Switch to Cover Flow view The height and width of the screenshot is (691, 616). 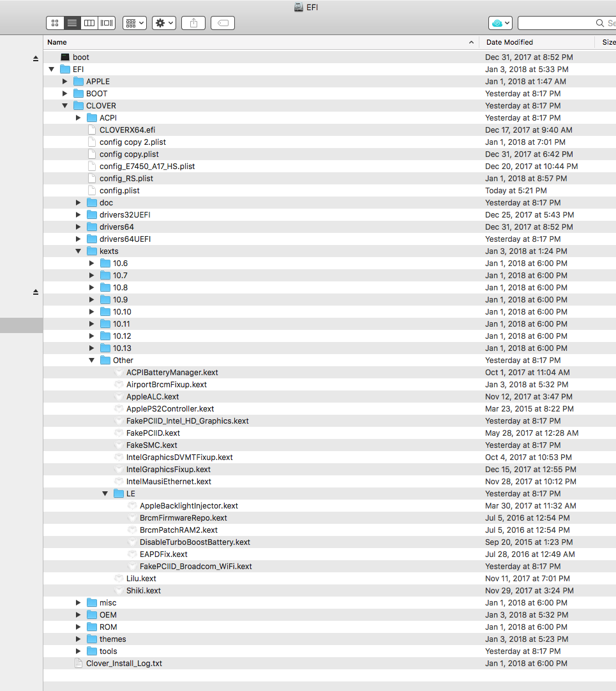tap(107, 23)
